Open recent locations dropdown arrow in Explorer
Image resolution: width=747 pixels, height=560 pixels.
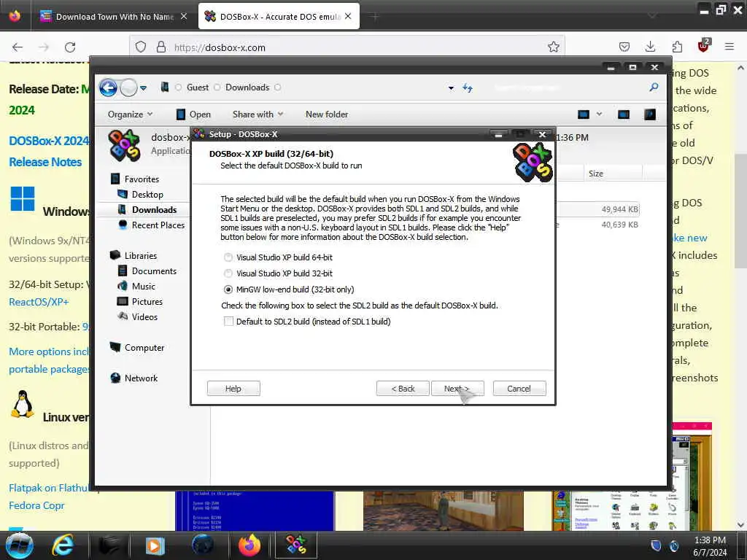point(144,88)
